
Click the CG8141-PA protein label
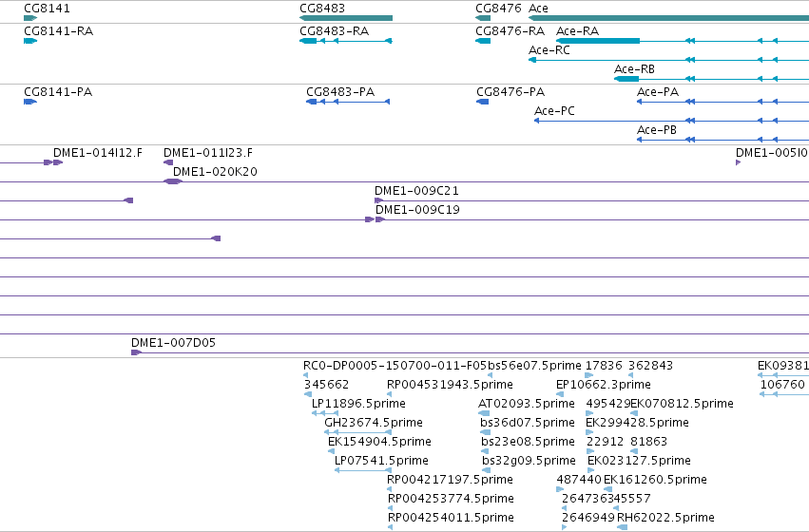(58, 92)
